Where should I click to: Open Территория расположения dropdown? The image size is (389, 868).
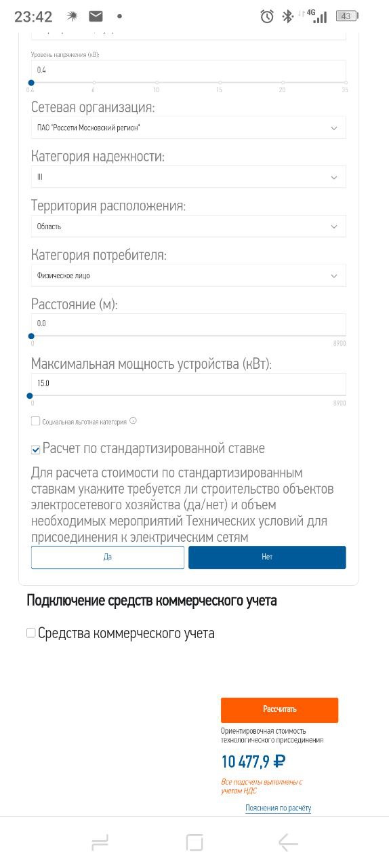click(188, 226)
